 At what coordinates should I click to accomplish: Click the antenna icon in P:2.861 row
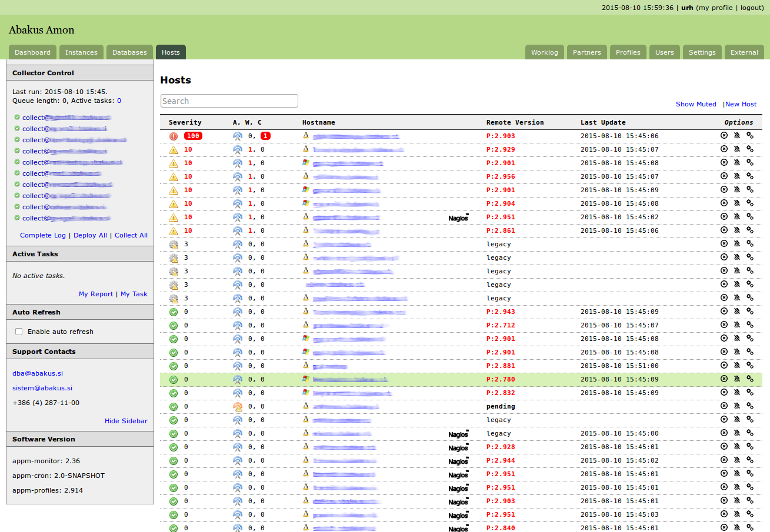pos(238,231)
